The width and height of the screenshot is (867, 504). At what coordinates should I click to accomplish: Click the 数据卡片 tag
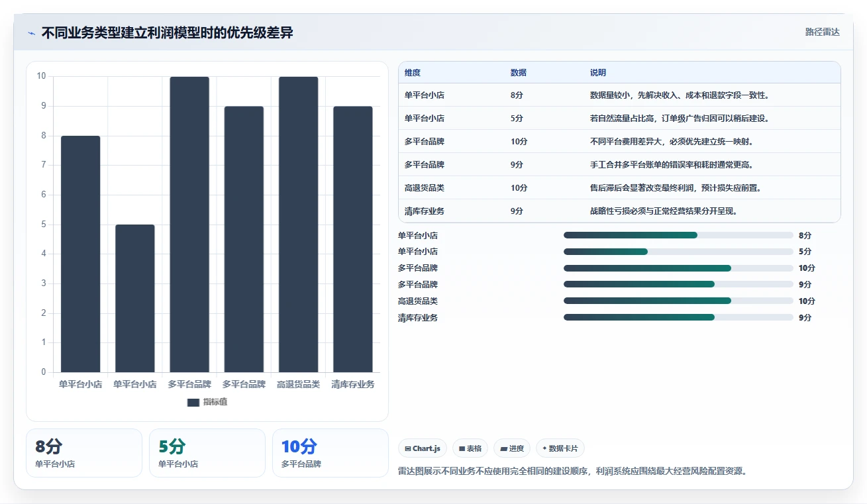[x=560, y=448]
